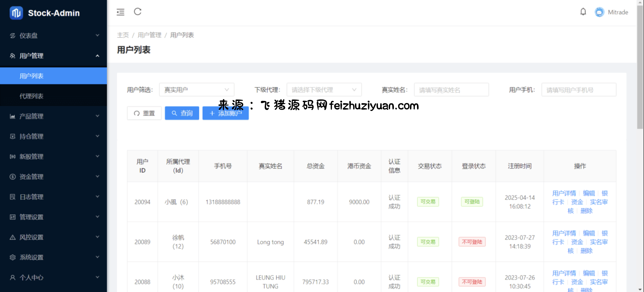The image size is (644, 292).
Task: Click the 资金管理 coin icon
Action: [13, 176]
